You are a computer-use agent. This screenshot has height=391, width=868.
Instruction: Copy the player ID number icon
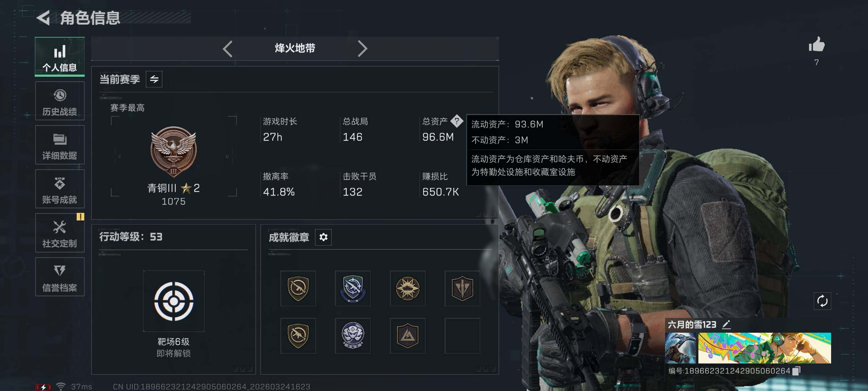[x=796, y=371]
